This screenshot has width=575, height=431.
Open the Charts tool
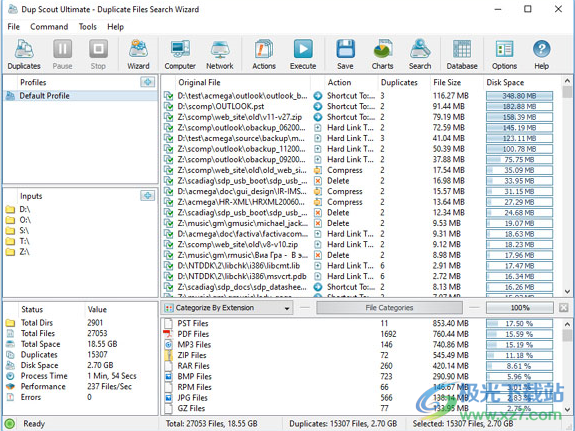382,54
